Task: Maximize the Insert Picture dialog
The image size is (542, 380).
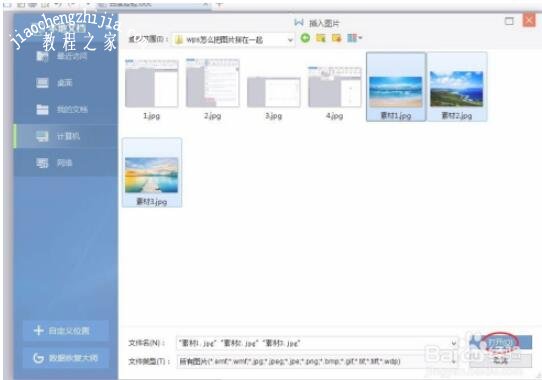Action: point(509,21)
